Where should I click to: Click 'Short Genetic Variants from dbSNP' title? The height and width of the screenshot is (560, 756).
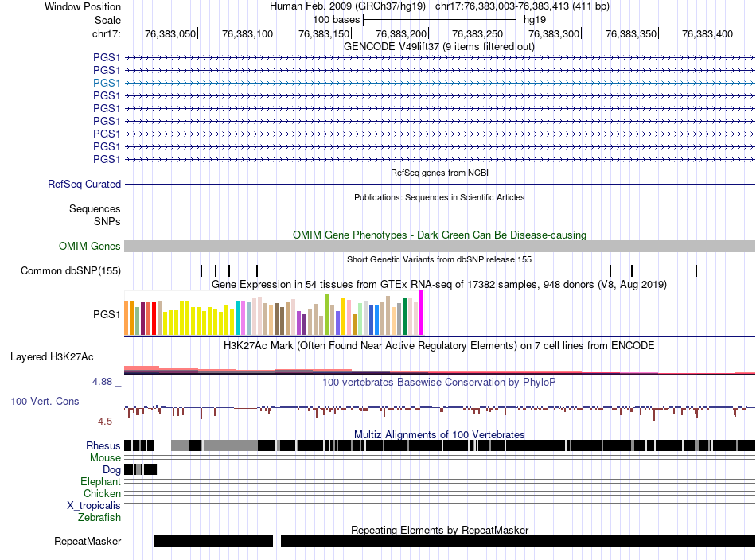439,259
